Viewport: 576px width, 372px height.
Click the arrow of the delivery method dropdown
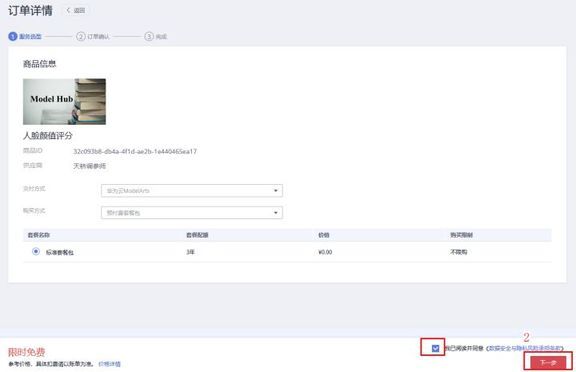click(276, 191)
